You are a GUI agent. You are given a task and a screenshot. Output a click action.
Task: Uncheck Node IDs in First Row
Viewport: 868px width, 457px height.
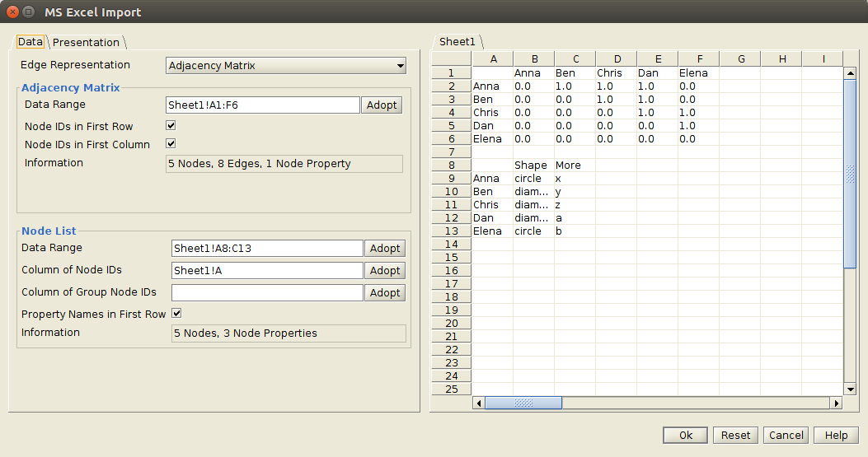[x=171, y=126]
